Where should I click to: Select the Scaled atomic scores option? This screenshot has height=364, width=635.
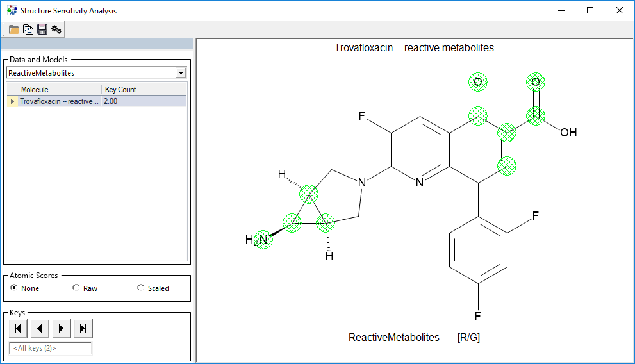140,288
